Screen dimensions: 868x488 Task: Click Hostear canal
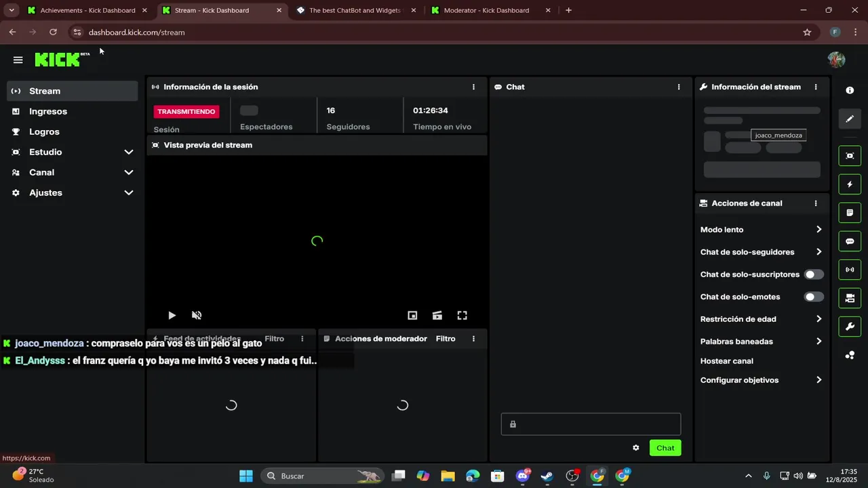pos(726,361)
